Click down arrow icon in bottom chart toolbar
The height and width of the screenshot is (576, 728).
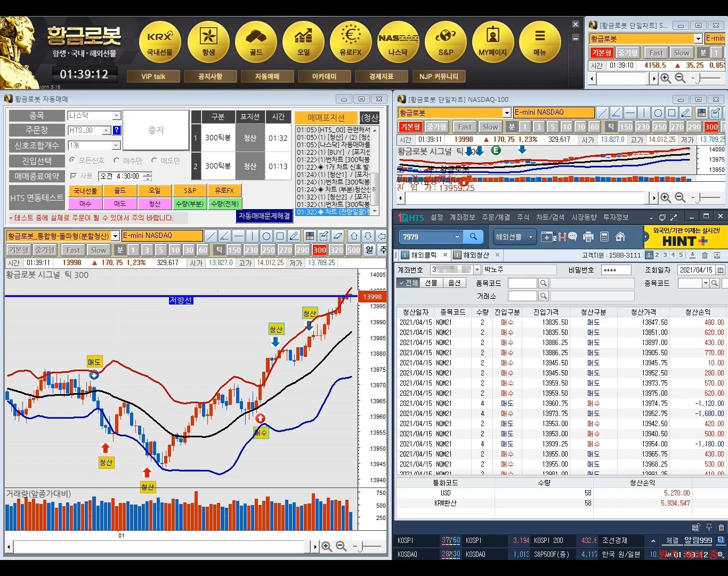tap(368, 236)
